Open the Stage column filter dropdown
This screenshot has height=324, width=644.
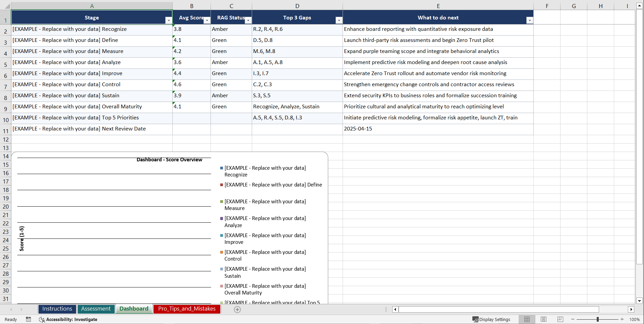point(168,20)
